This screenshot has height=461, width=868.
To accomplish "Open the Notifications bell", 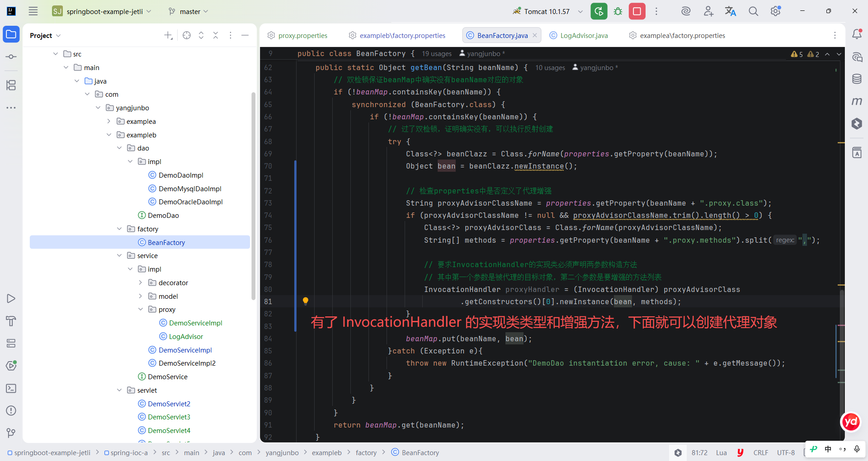I will [857, 34].
